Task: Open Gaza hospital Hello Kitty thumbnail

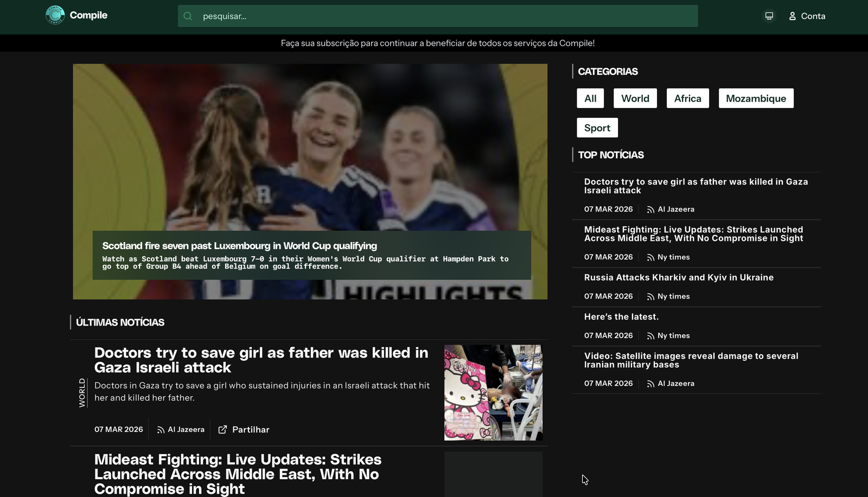Action: click(x=493, y=392)
